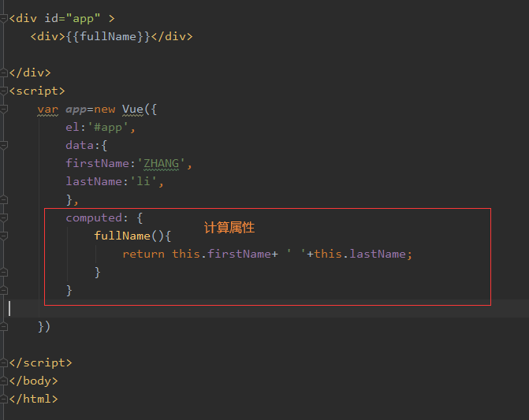Click fold end marker beside </body> tag
The height and width of the screenshot is (420, 529).
[4, 381]
